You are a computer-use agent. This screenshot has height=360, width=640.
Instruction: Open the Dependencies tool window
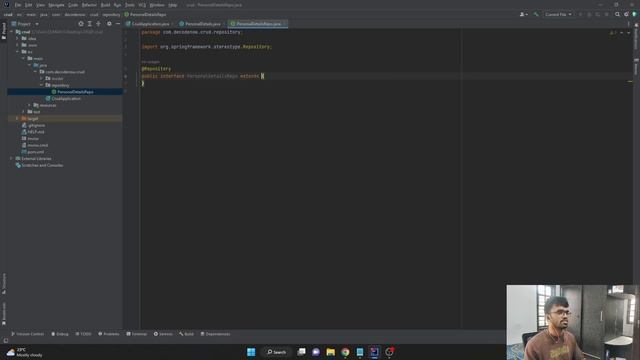[215, 334]
